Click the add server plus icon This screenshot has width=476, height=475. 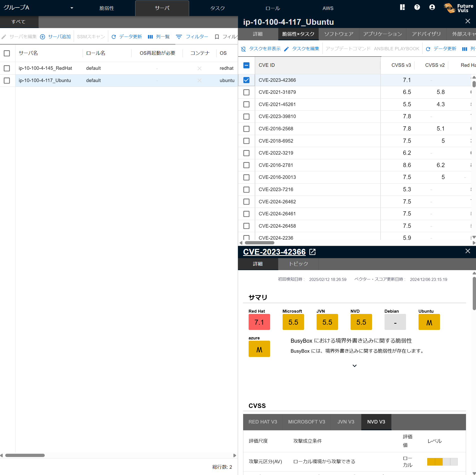click(x=43, y=37)
